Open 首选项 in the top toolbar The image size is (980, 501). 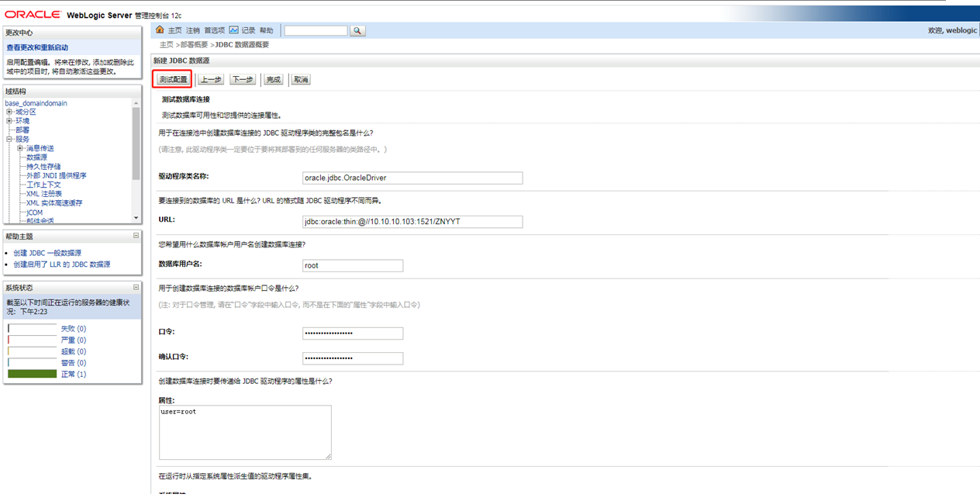click(x=214, y=31)
